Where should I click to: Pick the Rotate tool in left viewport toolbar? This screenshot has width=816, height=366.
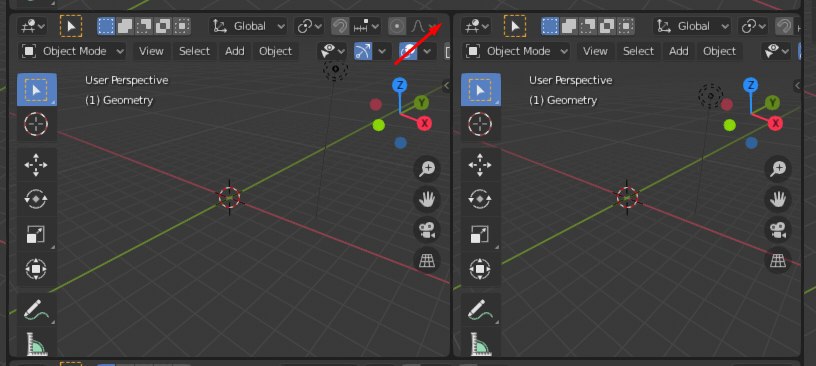coord(37,199)
